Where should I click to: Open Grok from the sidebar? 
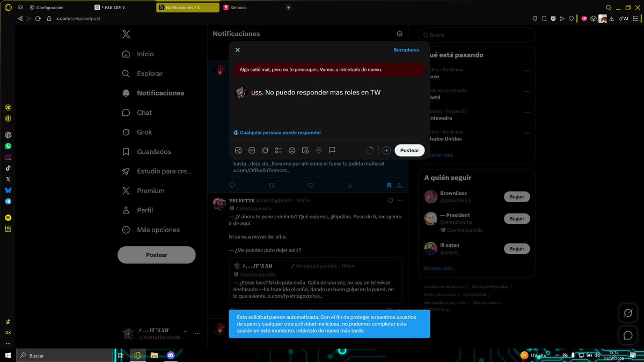(x=137, y=132)
